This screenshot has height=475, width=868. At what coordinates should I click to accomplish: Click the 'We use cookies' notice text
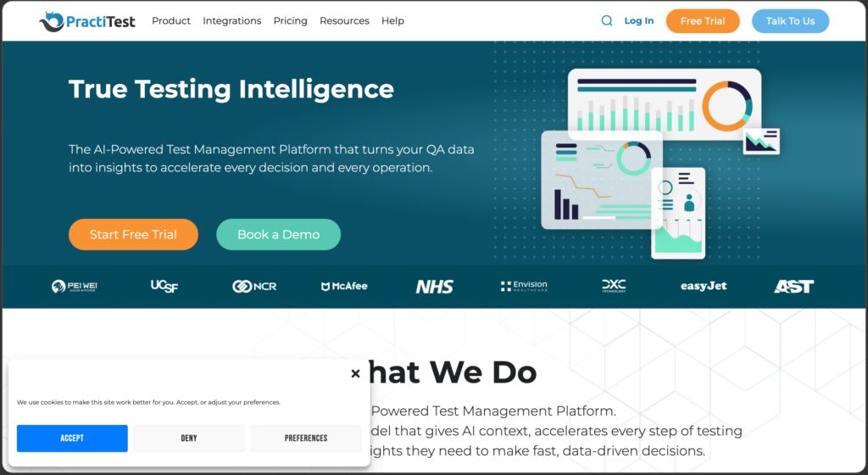pos(148,402)
